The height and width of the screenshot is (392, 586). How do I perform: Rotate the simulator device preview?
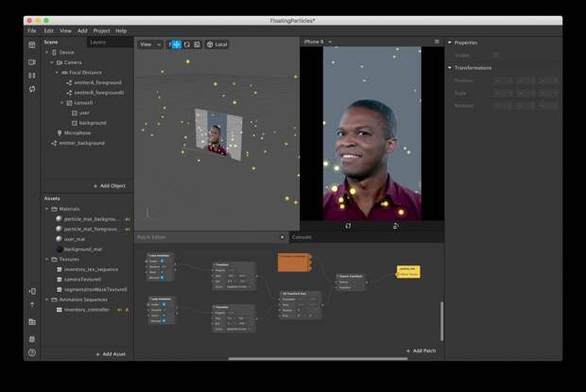point(395,226)
